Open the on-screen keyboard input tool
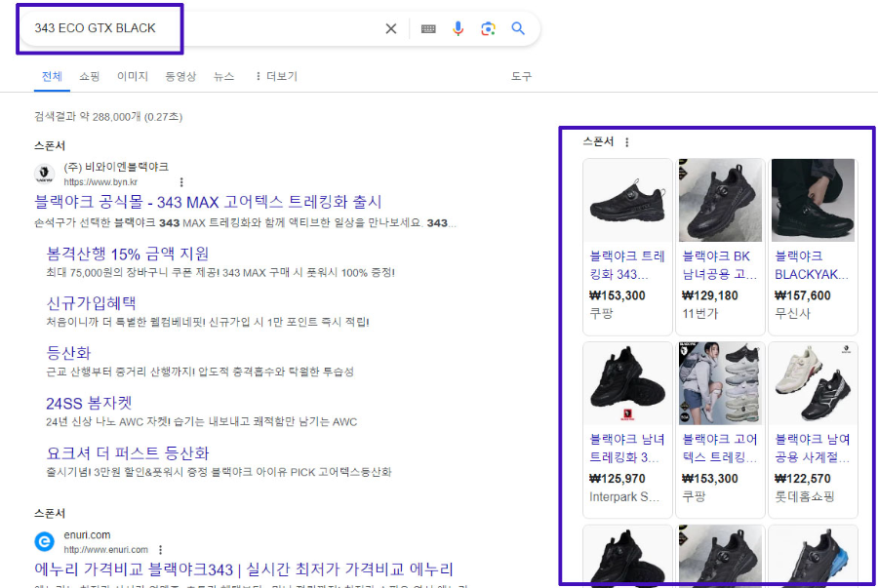The height and width of the screenshot is (588, 878). [x=428, y=28]
